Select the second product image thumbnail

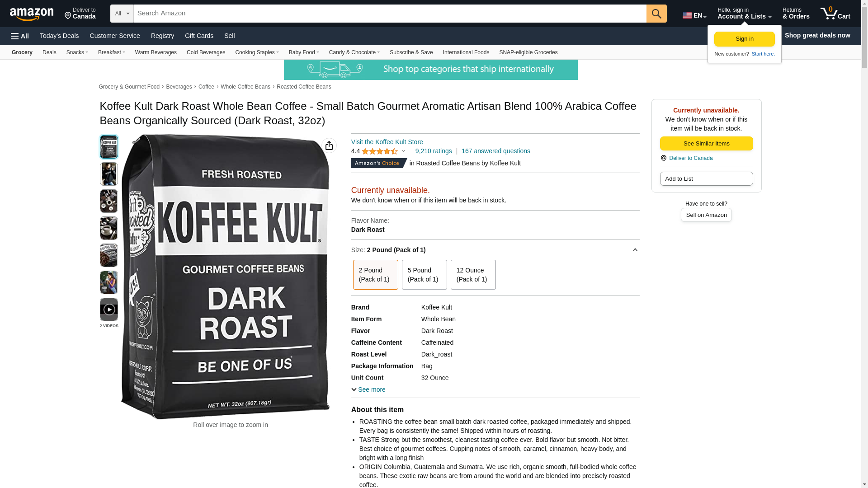(109, 174)
